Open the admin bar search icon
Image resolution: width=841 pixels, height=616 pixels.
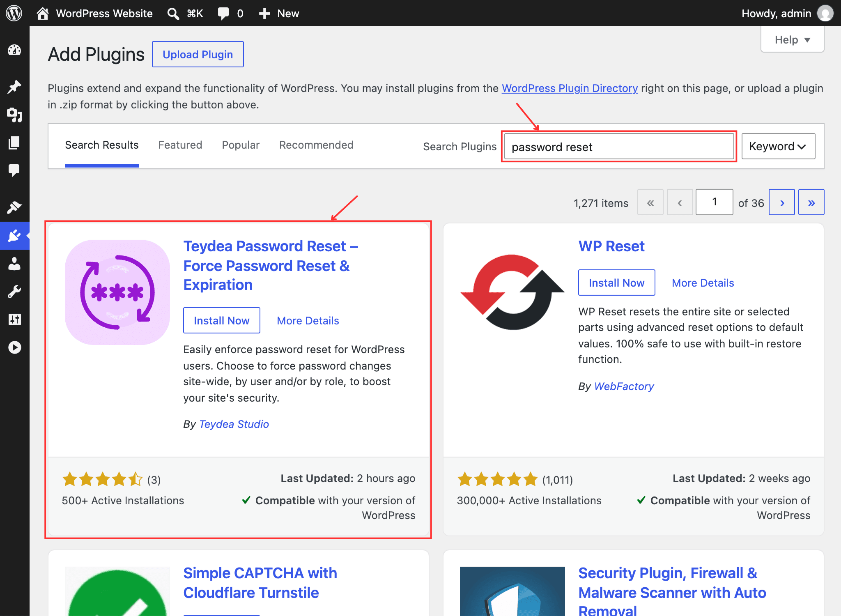(173, 14)
